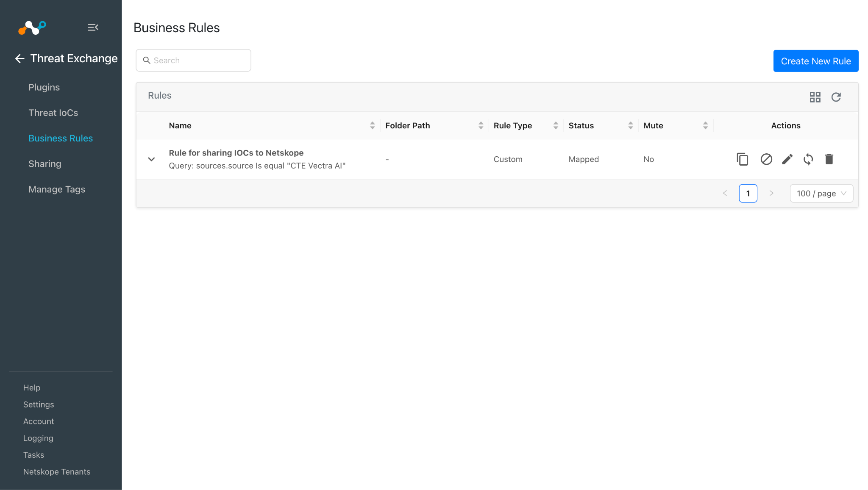The height and width of the screenshot is (490, 868).
Task: Sort by Folder Path column
Action: point(481,125)
